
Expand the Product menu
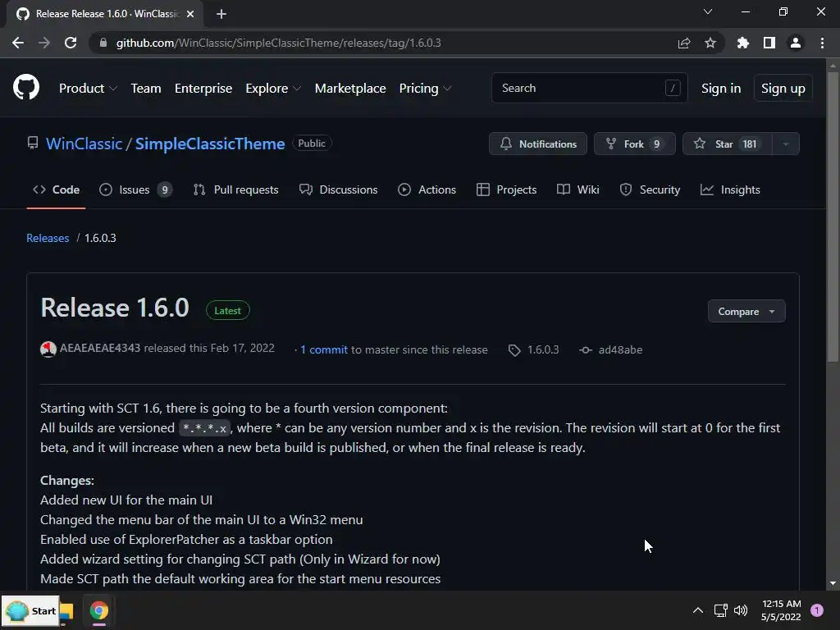click(x=88, y=89)
